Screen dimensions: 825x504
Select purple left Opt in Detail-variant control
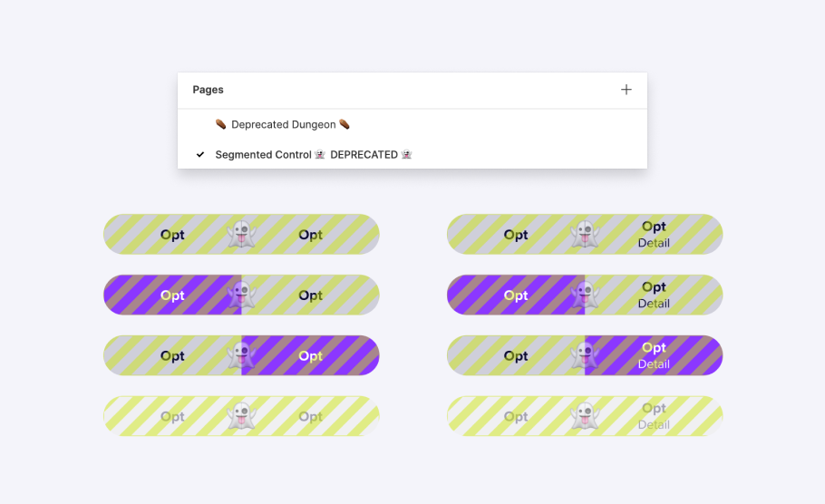tap(516, 296)
